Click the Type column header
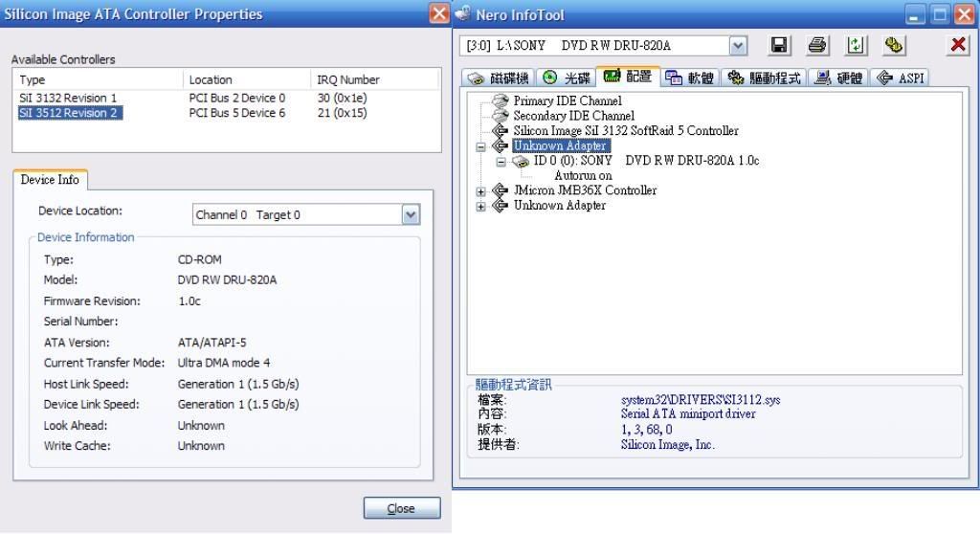 coord(99,80)
